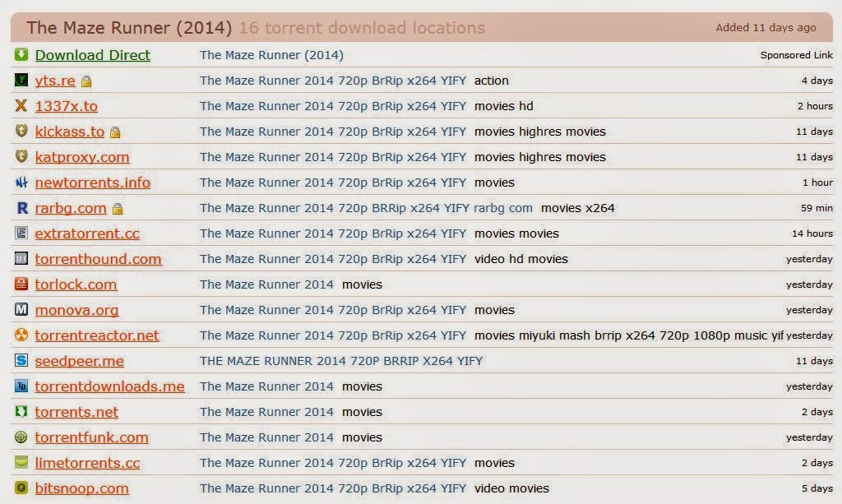The image size is (842, 504).
Task: Click the red torlock.com lock favicon
Action: 21,284
